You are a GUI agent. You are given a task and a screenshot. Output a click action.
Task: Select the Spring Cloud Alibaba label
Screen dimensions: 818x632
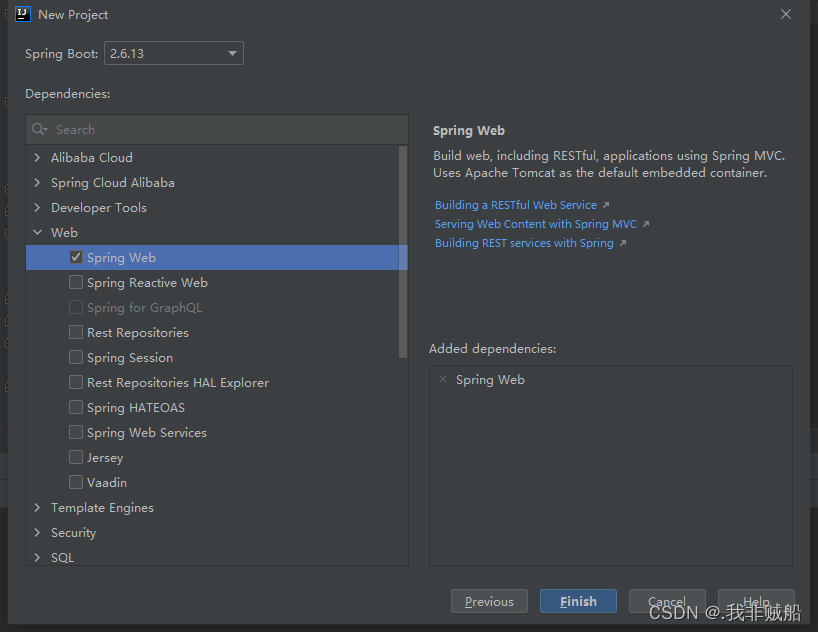113,183
